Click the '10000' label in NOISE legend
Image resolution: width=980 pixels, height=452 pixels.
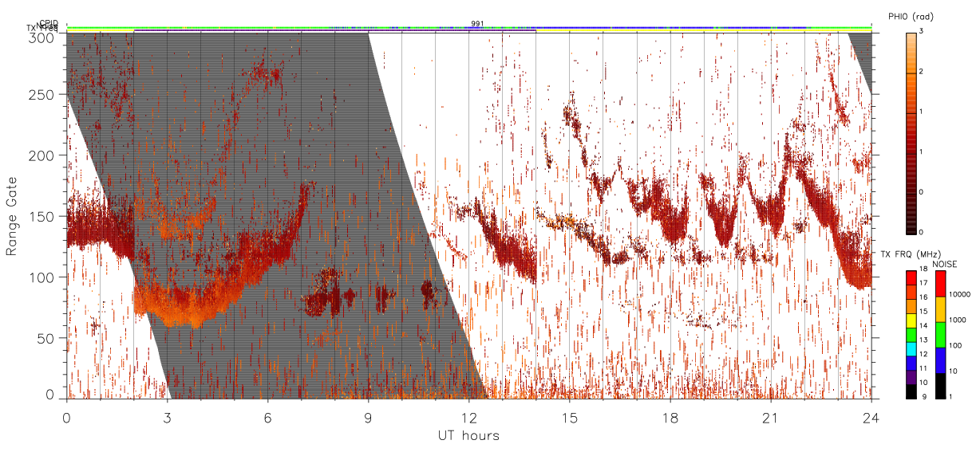[961, 295]
